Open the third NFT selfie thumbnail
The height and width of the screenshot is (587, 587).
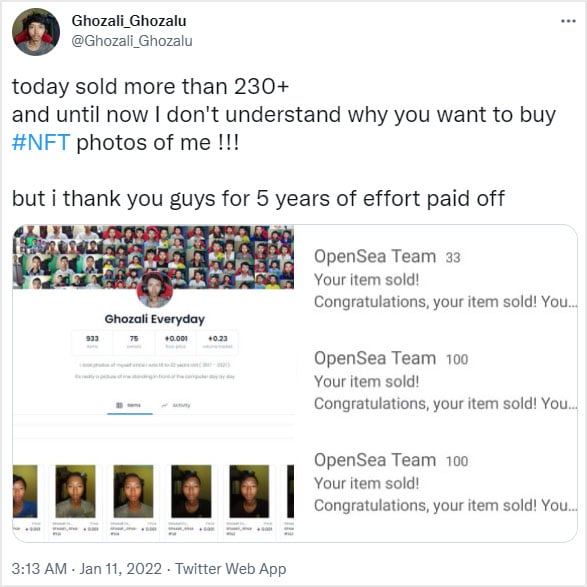click(x=133, y=491)
